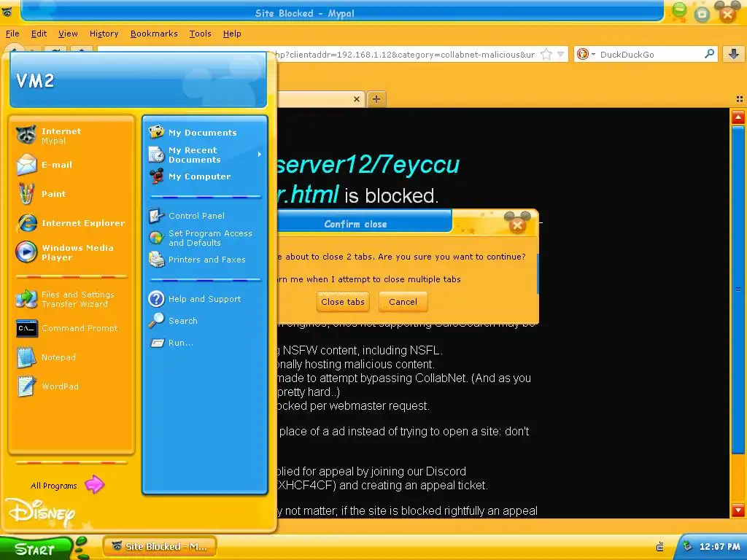Open the Bookmarks menu
The height and width of the screenshot is (560, 747).
tap(154, 34)
